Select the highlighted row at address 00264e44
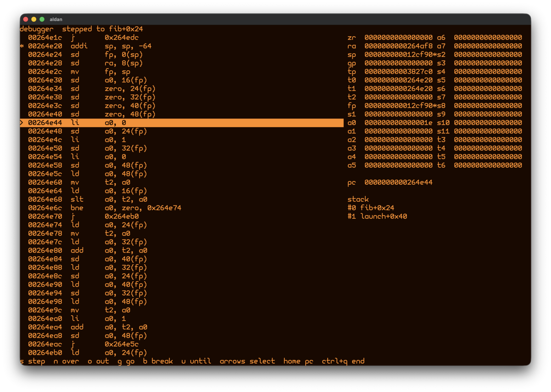Image resolution: width=551 pixels, height=392 pixels. [x=182, y=123]
